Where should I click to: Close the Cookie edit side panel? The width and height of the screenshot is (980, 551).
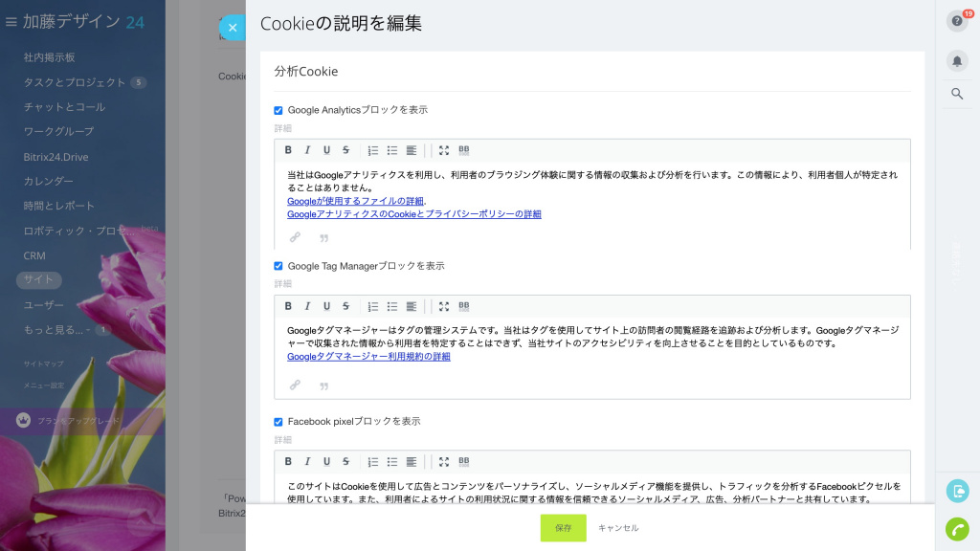pos(233,28)
